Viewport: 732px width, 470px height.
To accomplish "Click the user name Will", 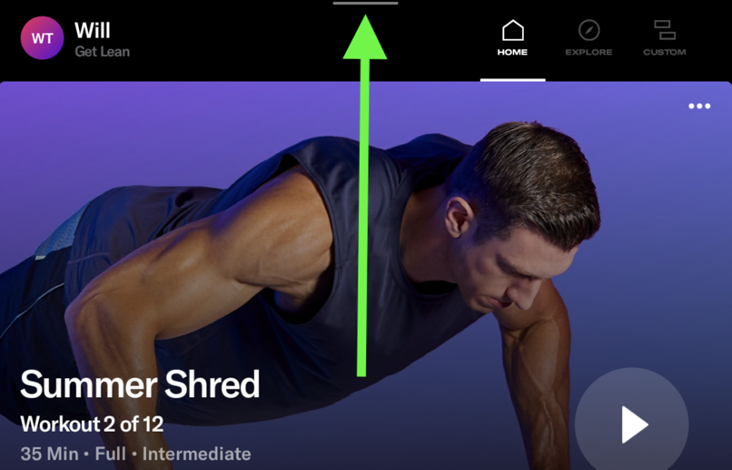I will [92, 30].
